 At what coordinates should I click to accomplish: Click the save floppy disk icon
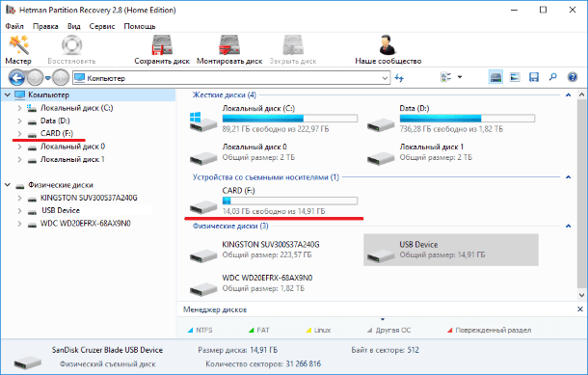pos(534,77)
